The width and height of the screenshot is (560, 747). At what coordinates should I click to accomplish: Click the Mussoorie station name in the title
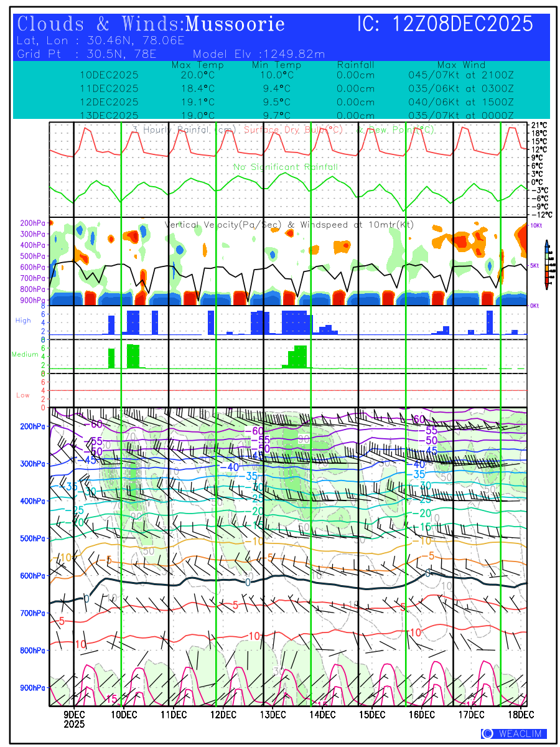[235, 24]
